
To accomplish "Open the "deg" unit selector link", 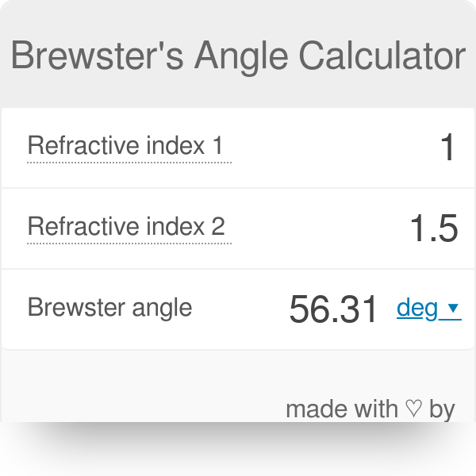I will (417, 308).
